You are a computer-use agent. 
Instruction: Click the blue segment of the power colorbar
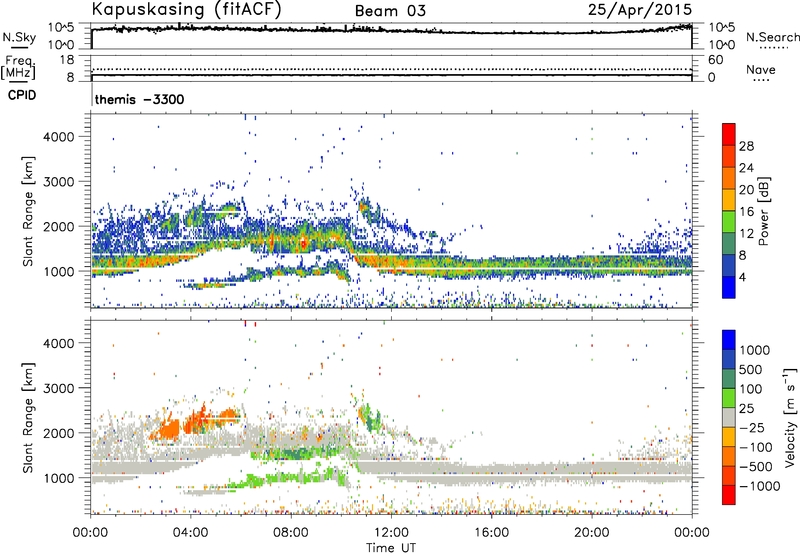tap(729, 287)
